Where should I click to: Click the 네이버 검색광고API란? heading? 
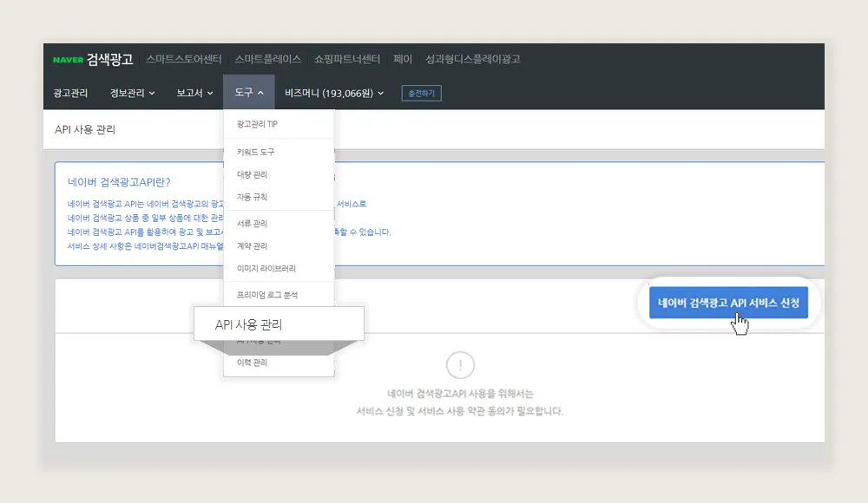pos(119,182)
